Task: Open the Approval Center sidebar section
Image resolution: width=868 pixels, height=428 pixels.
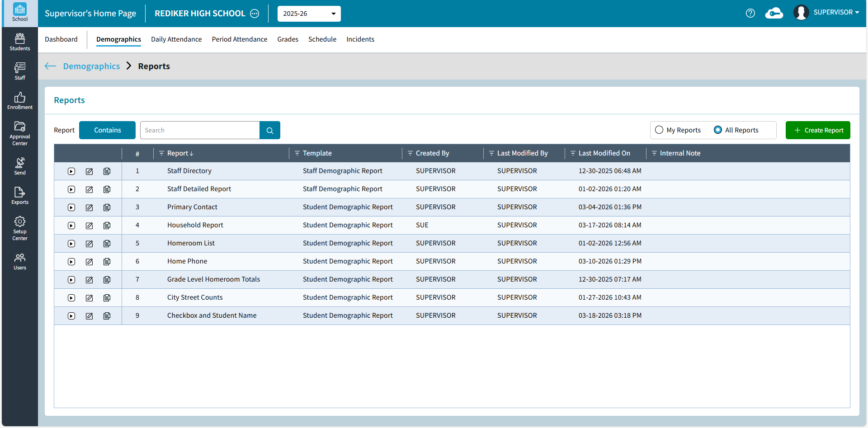Action: pyautogui.click(x=20, y=133)
